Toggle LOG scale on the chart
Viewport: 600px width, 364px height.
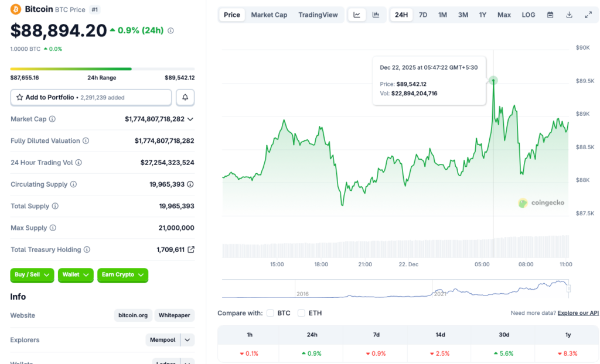click(x=528, y=15)
